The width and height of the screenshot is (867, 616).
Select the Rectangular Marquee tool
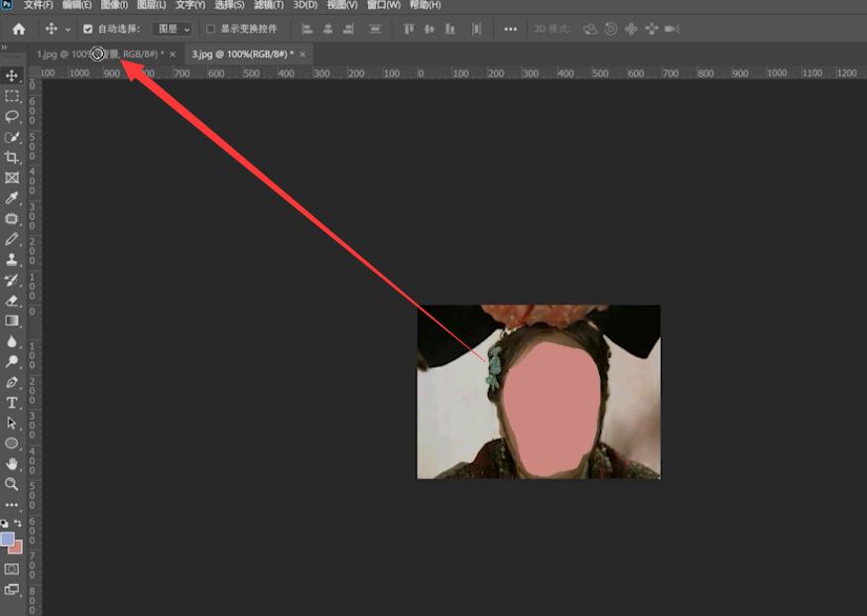(12, 96)
